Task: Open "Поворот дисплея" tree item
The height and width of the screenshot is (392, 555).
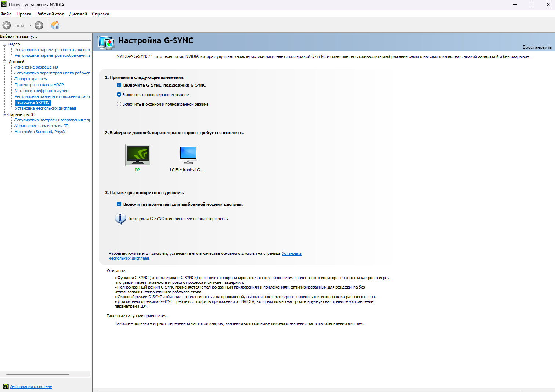Action: point(31,79)
